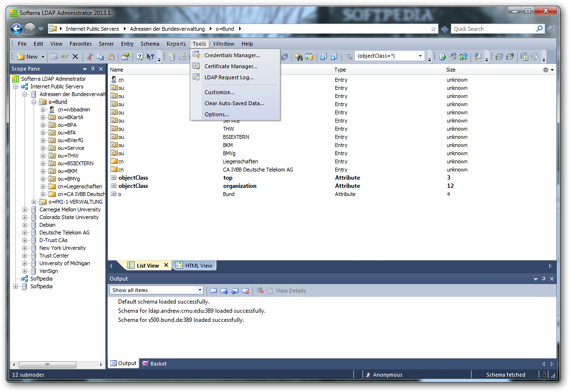Choose Clear Auto-Saved Data menu item
Image resolution: width=570 pixels, height=392 pixels.
(235, 103)
